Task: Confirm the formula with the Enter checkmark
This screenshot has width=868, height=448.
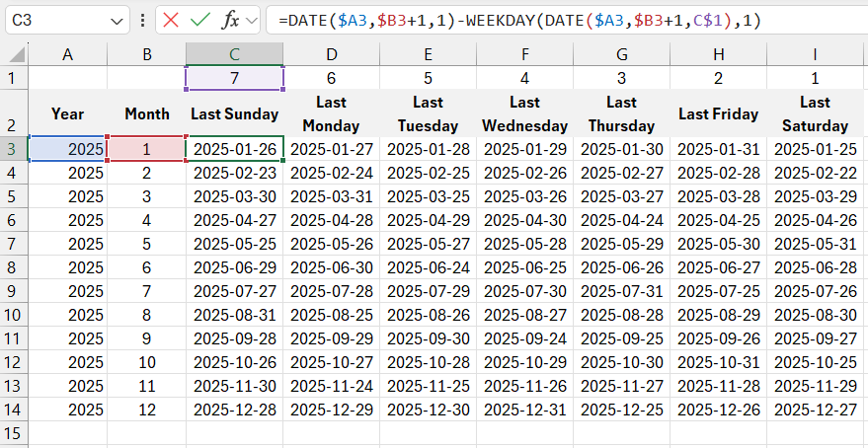Action: click(x=200, y=20)
